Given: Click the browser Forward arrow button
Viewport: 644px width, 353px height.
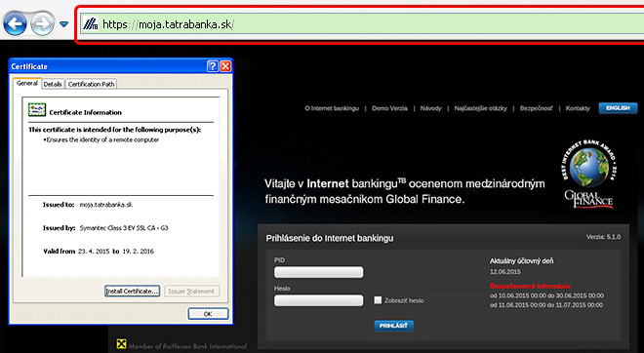Looking at the screenshot, I should point(42,23).
